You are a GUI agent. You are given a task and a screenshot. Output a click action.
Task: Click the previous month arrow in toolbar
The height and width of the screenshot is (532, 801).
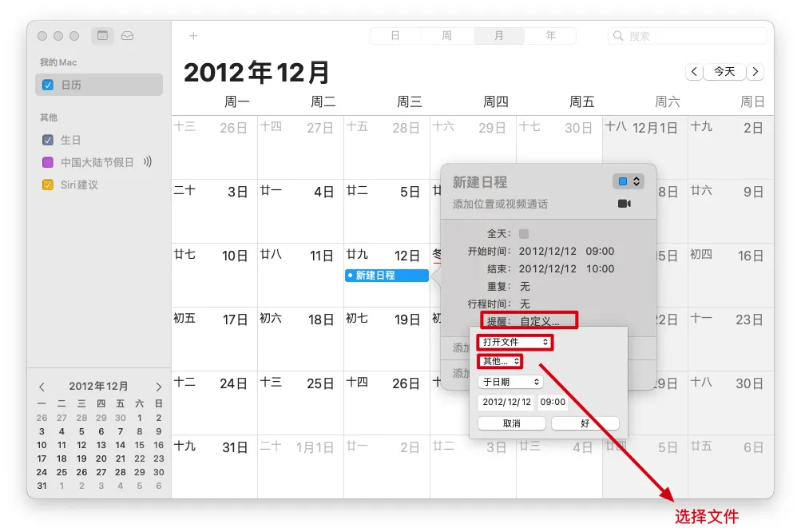(x=694, y=72)
